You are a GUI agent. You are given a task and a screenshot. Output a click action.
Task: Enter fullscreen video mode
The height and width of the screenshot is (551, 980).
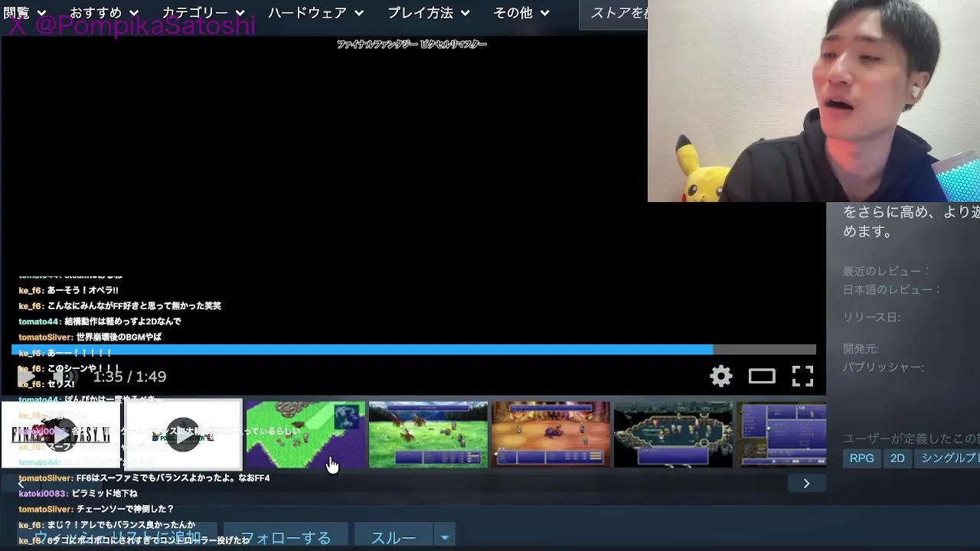tap(802, 376)
